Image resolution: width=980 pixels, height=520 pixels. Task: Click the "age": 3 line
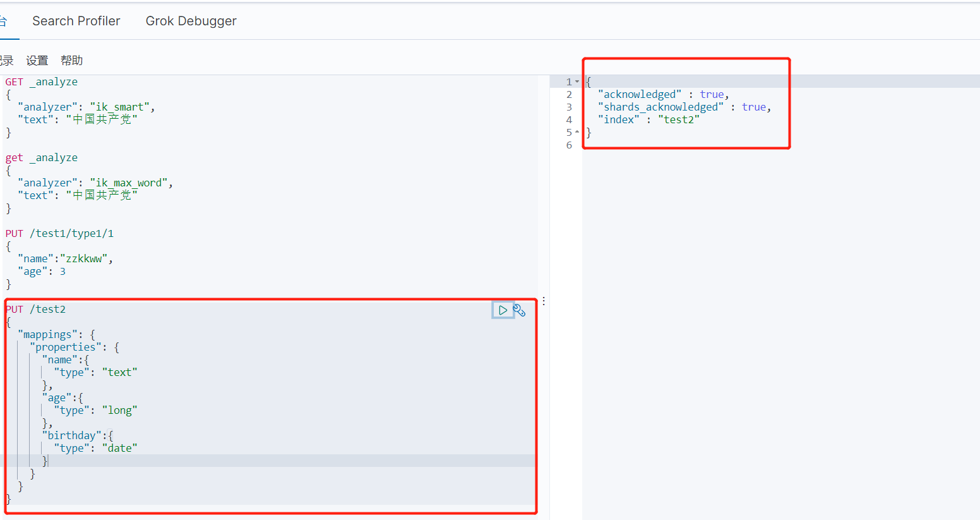click(x=42, y=271)
